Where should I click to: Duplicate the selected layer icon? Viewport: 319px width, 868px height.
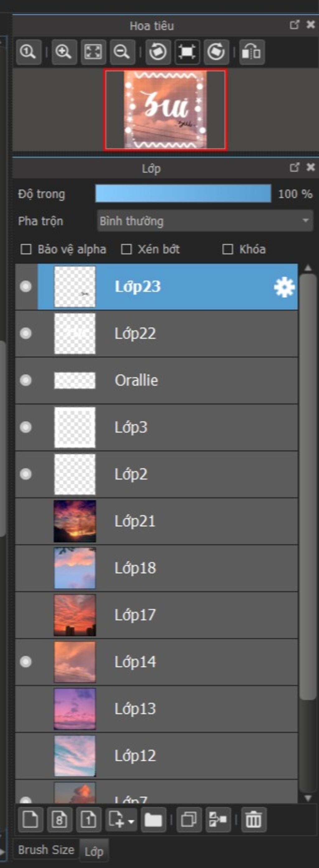click(x=189, y=819)
